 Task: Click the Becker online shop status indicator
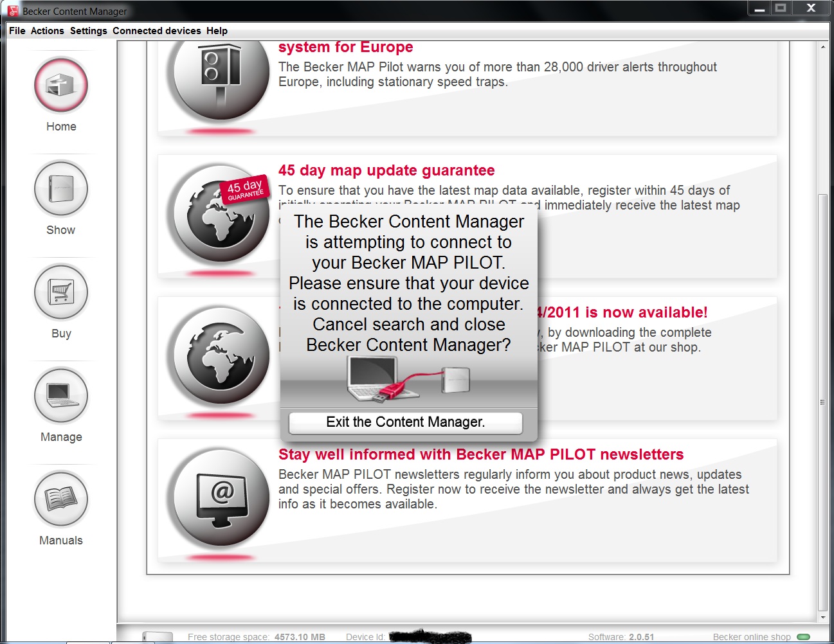804,637
